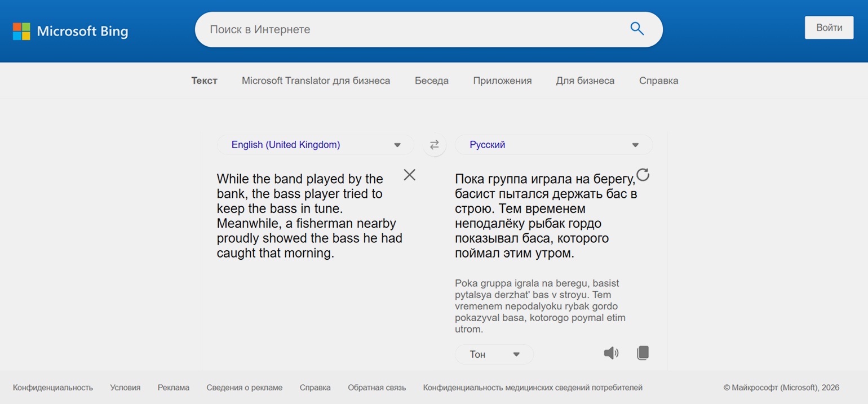Listen to the Russian translation audio
The image size is (868, 404).
tap(611, 353)
